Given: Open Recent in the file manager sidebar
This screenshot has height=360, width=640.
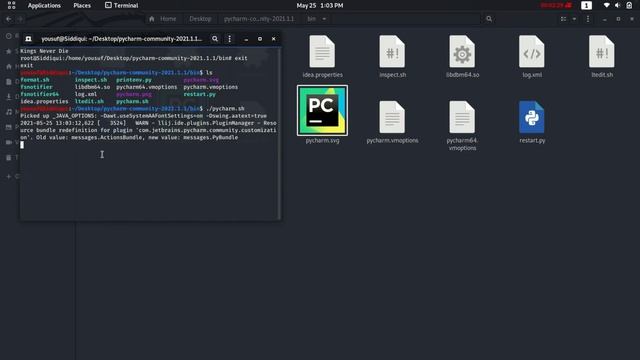Looking at the screenshot, I should pyautogui.click(x=9, y=36).
